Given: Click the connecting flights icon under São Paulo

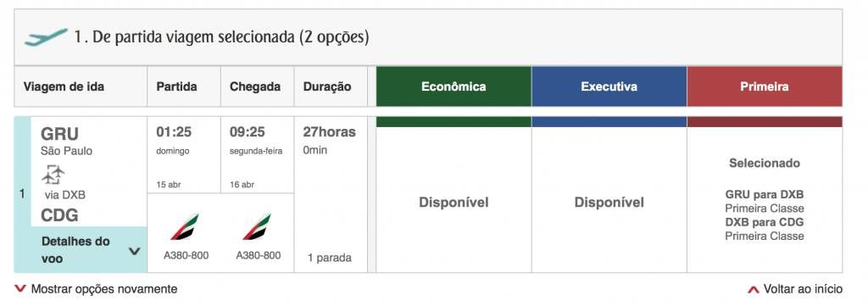Looking at the screenshot, I should tap(53, 176).
